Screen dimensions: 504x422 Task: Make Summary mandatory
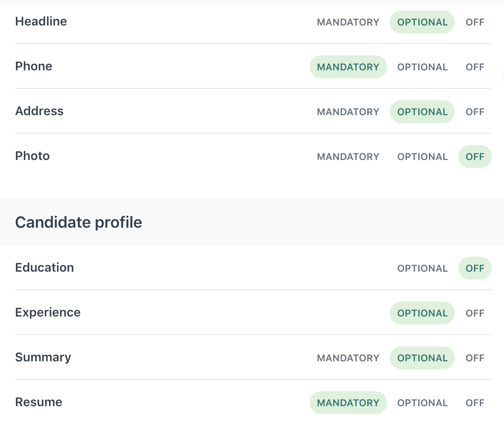point(348,358)
